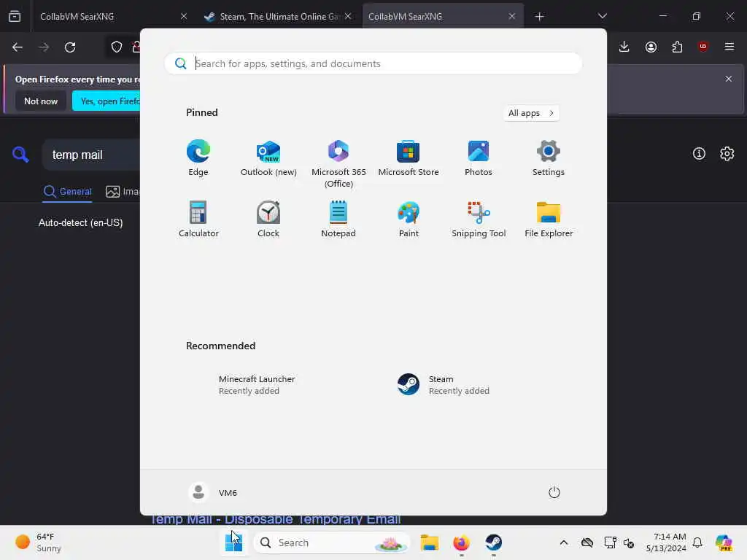Open the Snipping Tool

[479, 219]
